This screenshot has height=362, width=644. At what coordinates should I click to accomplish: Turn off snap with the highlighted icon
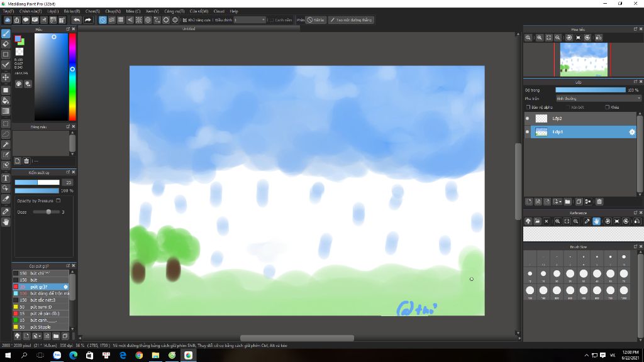[x=103, y=19]
